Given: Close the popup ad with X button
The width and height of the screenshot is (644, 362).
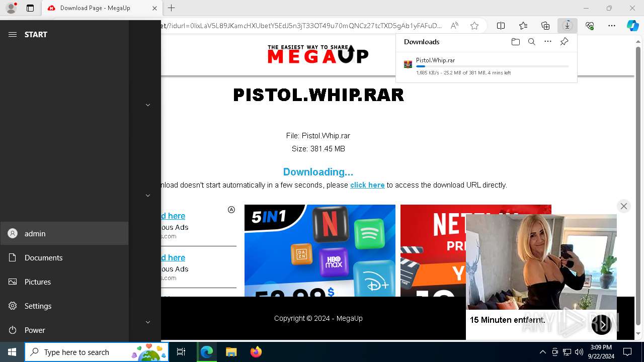Looking at the screenshot, I should pyautogui.click(x=624, y=206).
